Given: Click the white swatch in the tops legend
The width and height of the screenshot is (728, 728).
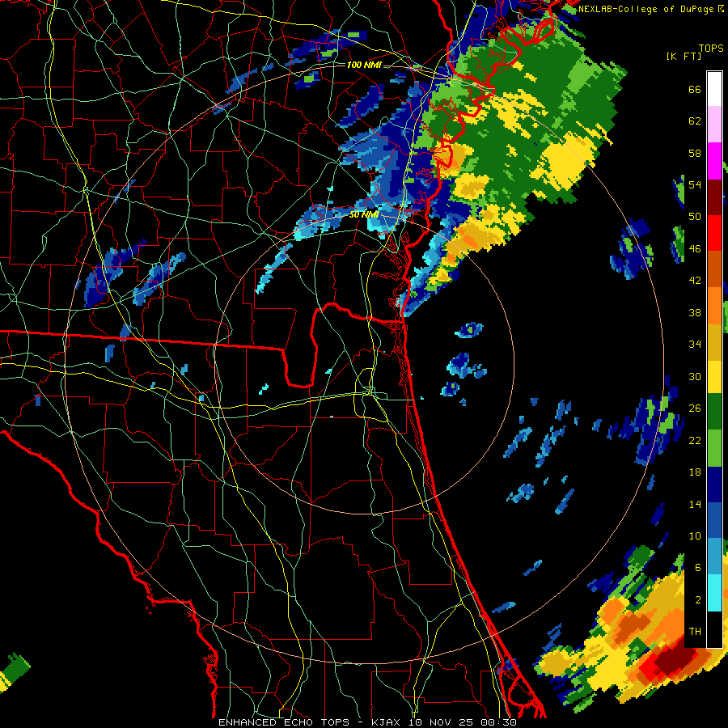Looking at the screenshot, I should (714, 89).
